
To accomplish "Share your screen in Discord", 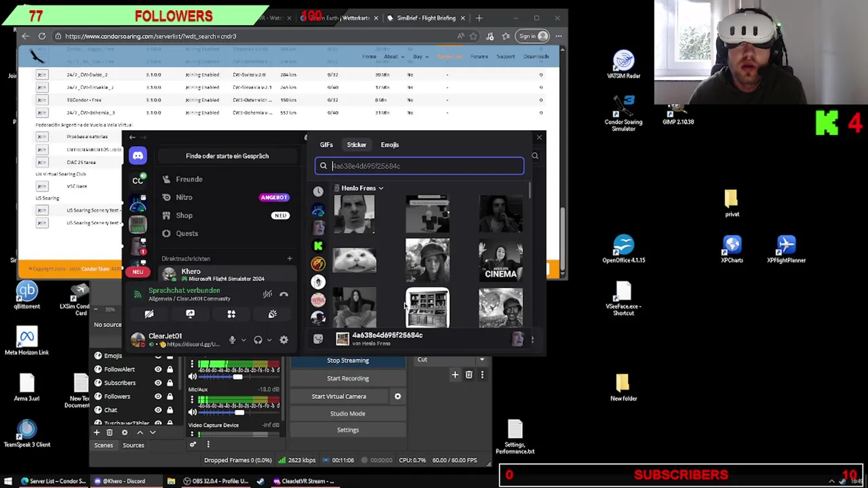I will pyautogui.click(x=190, y=314).
